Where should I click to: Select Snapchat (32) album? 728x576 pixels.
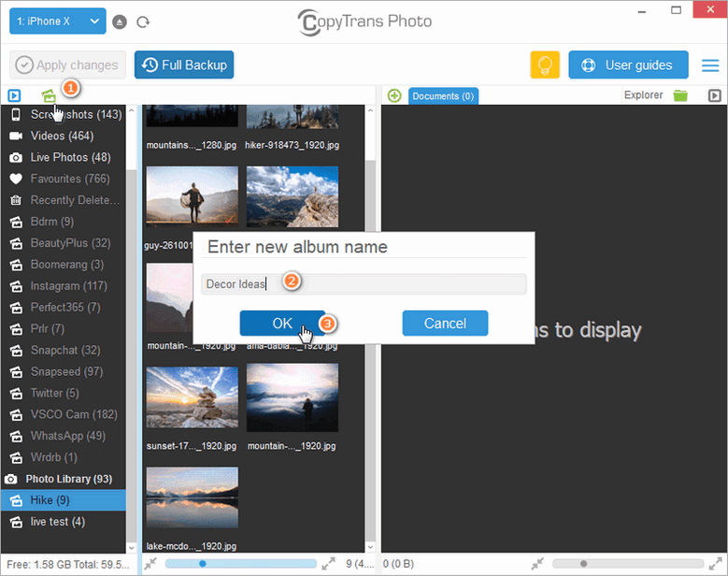[x=64, y=351]
